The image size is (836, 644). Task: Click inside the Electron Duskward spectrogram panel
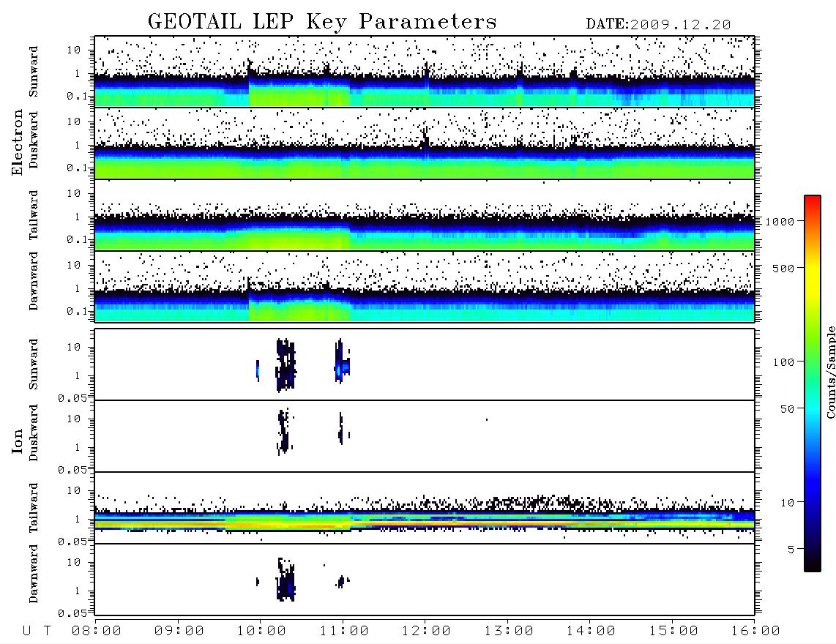pyautogui.click(x=425, y=143)
